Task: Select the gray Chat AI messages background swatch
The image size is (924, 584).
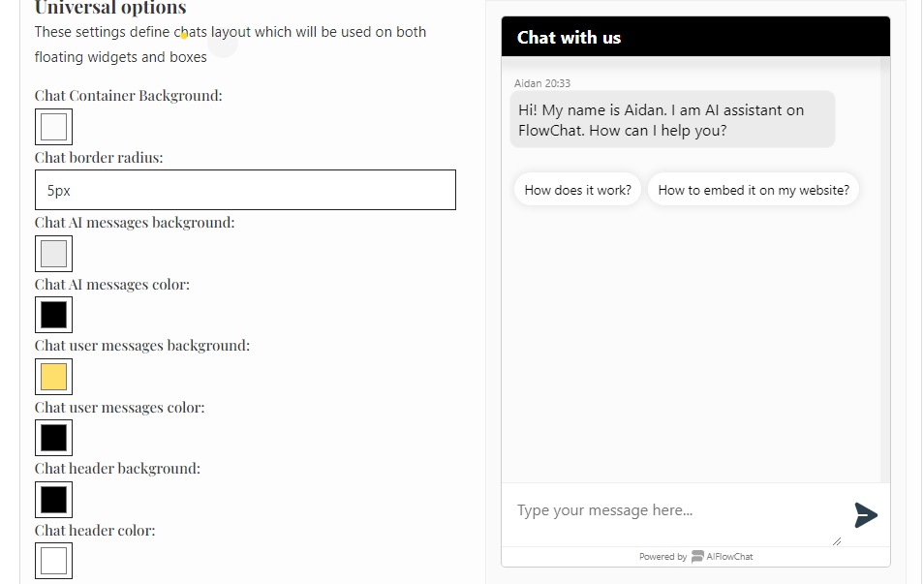Action: click(53, 254)
